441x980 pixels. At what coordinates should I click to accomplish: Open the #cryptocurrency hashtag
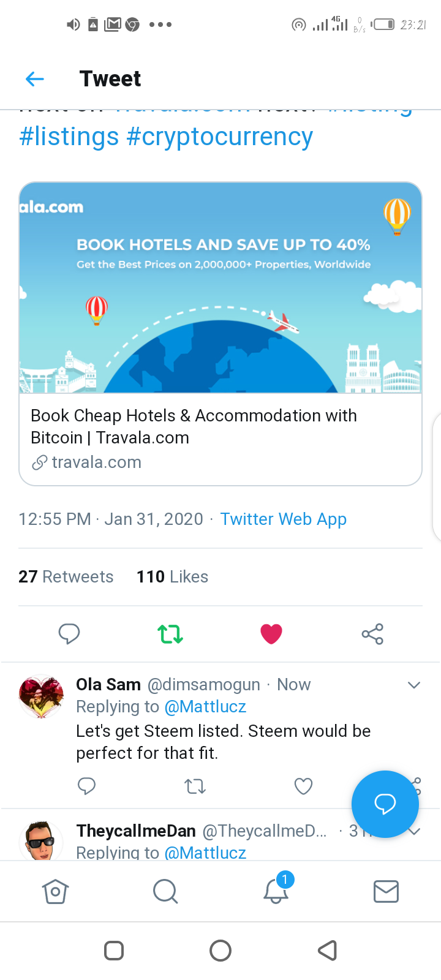pos(219,136)
